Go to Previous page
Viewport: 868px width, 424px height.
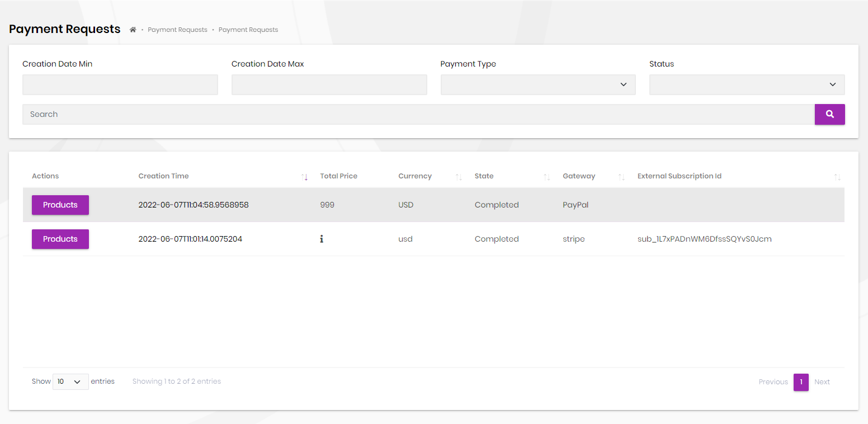773,382
